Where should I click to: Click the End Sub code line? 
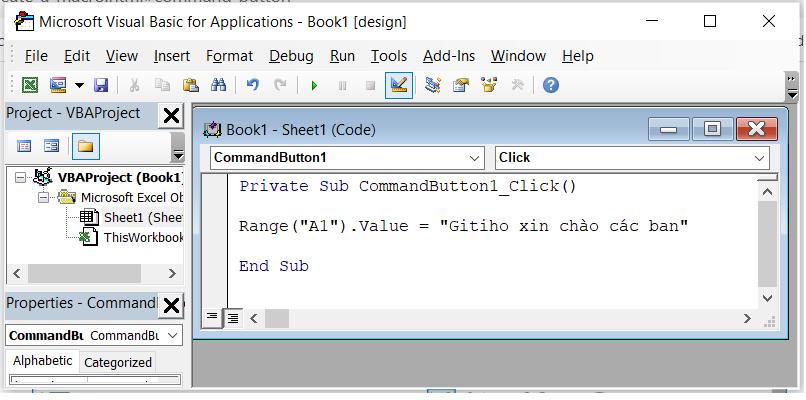[273, 266]
